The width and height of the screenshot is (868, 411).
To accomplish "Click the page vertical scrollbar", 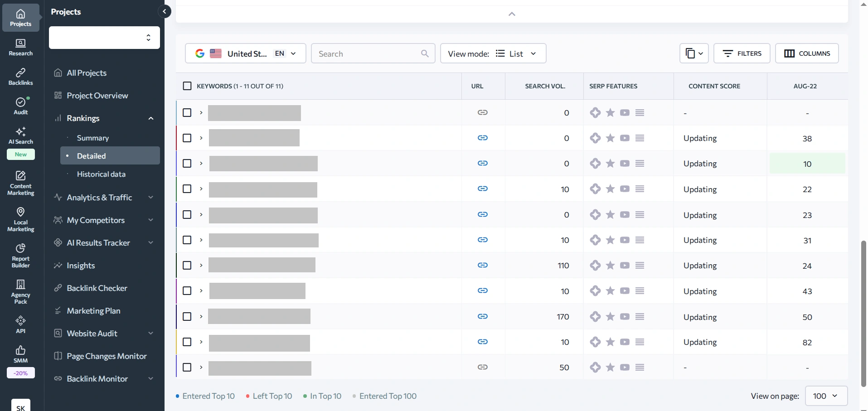I will click(863, 314).
